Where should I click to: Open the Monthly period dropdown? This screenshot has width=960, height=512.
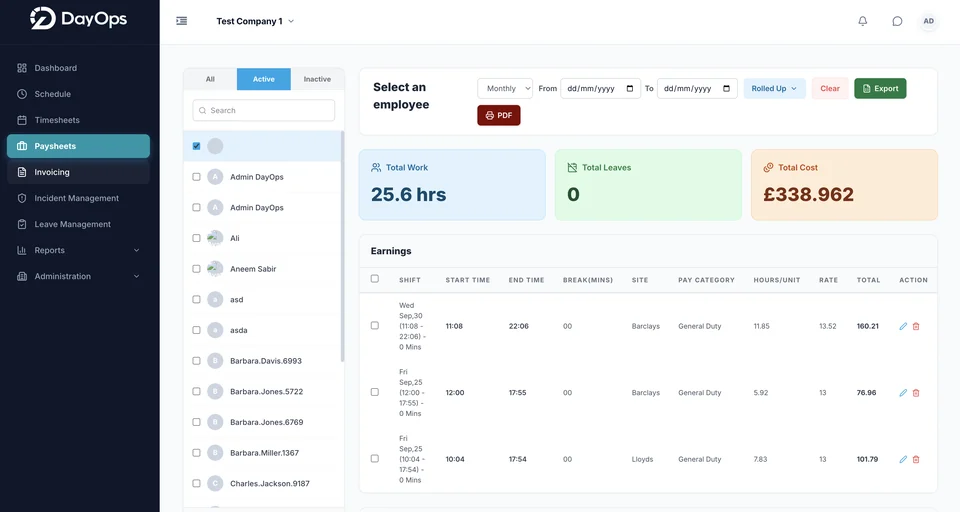pyautogui.click(x=505, y=88)
